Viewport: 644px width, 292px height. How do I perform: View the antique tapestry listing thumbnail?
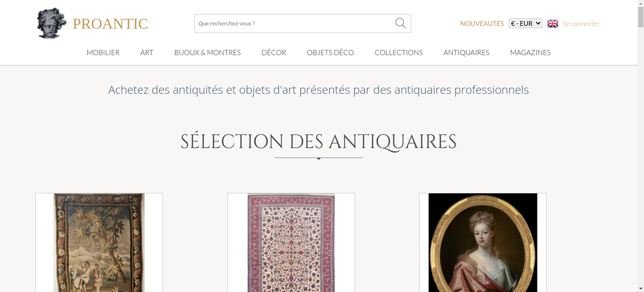pos(99,243)
